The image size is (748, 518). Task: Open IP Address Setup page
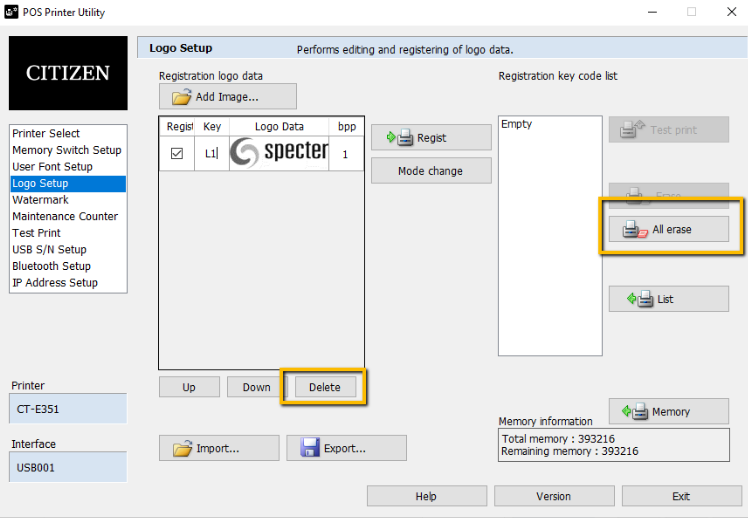click(x=55, y=283)
